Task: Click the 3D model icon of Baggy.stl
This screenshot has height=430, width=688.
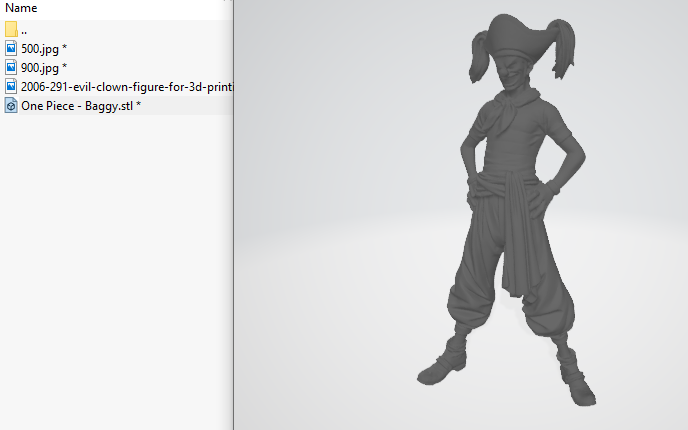Action: (11, 105)
